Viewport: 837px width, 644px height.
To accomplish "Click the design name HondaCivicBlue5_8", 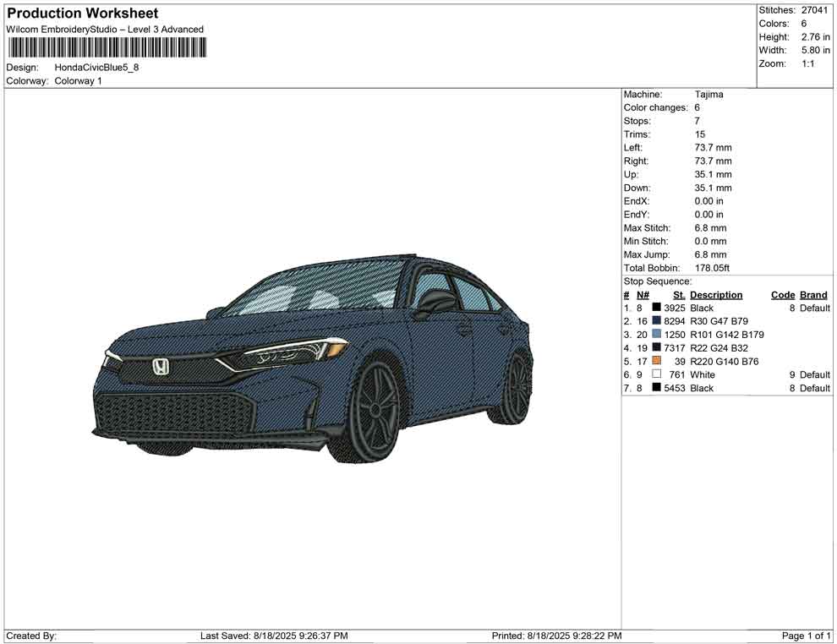I will tap(96, 68).
